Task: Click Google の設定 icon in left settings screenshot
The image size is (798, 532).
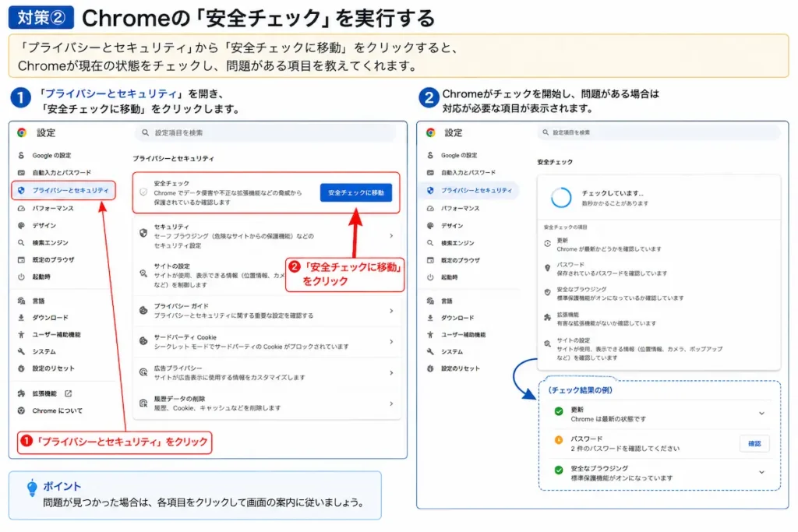Action: (21, 155)
